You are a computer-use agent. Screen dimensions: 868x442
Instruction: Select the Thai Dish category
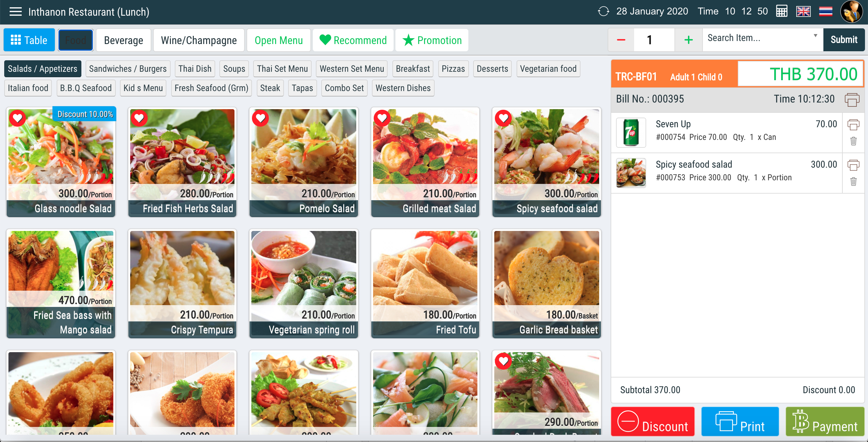195,69
